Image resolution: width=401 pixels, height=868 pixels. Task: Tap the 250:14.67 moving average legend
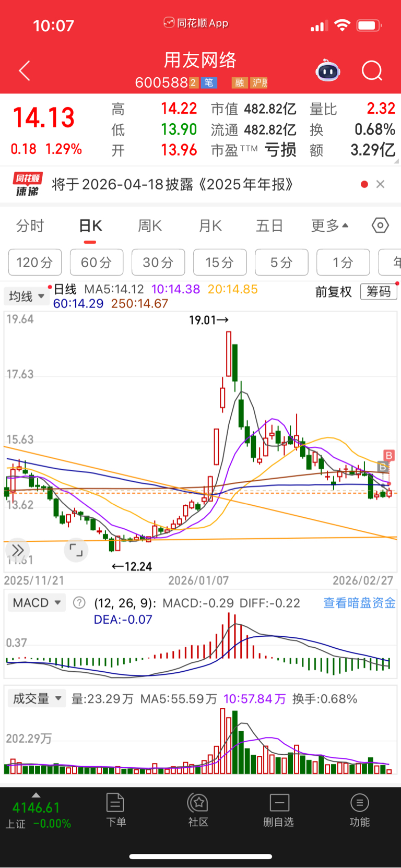[139, 304]
